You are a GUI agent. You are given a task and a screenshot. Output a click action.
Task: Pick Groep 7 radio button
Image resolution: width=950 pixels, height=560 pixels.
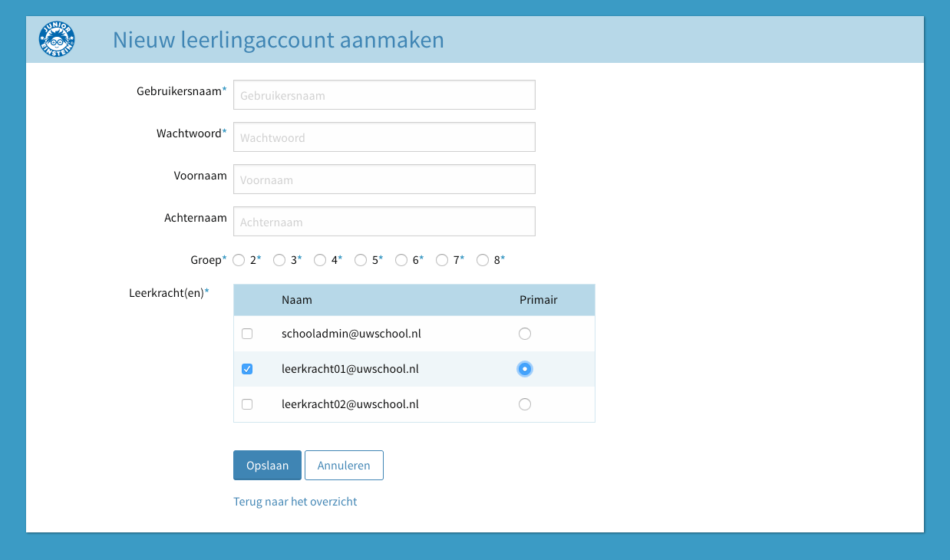point(442,260)
